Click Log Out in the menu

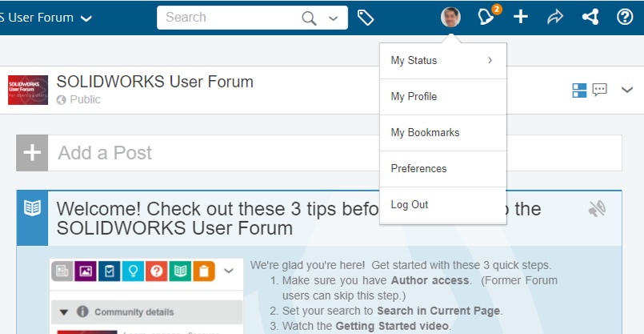442,204
